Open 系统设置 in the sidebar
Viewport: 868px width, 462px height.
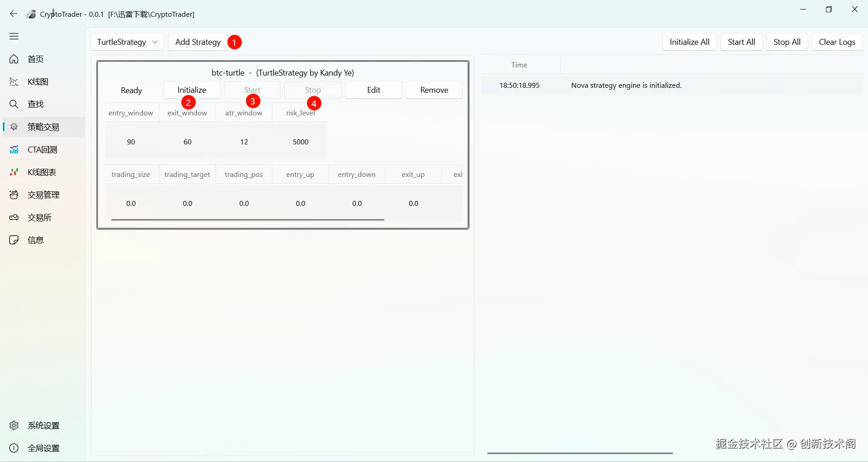tap(43, 426)
